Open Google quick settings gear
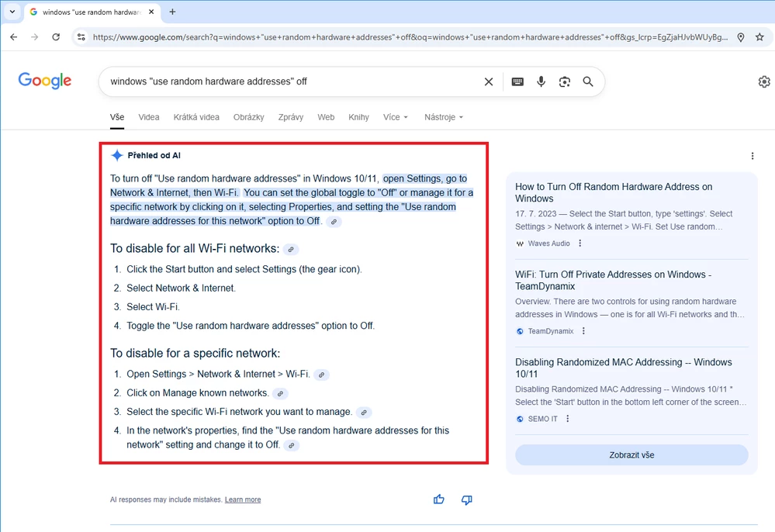 point(764,81)
